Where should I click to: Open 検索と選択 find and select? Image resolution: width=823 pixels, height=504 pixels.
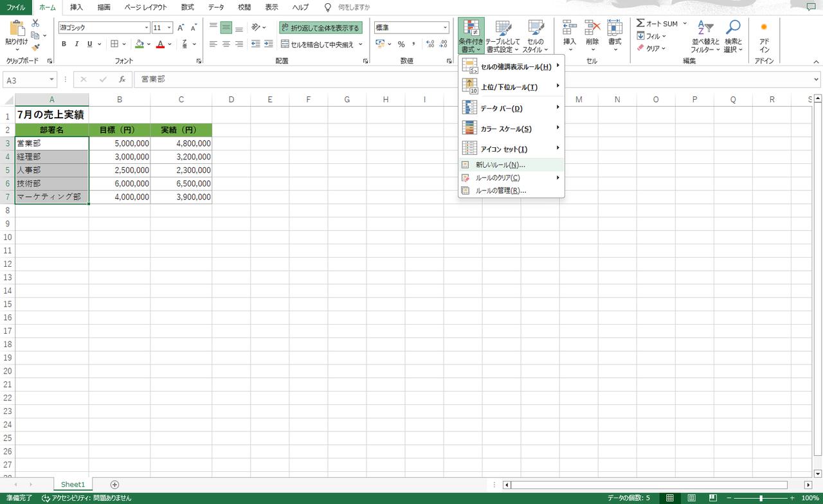(733, 36)
